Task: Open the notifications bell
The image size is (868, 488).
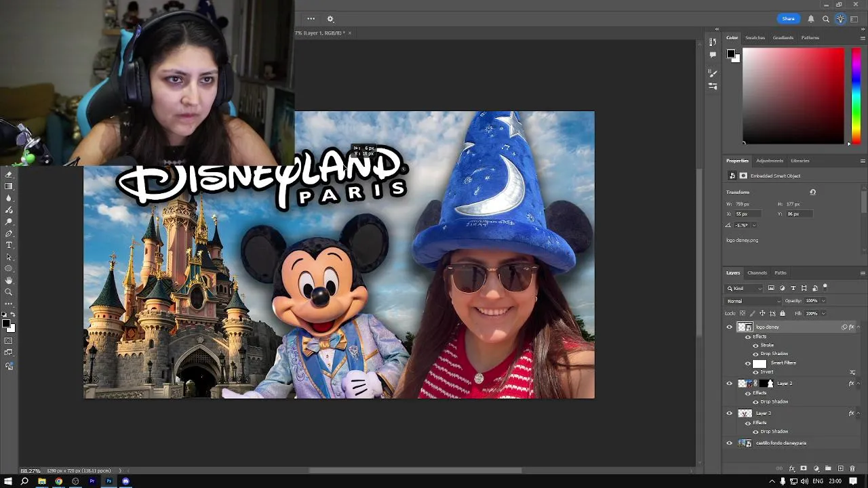Action: 810,19
